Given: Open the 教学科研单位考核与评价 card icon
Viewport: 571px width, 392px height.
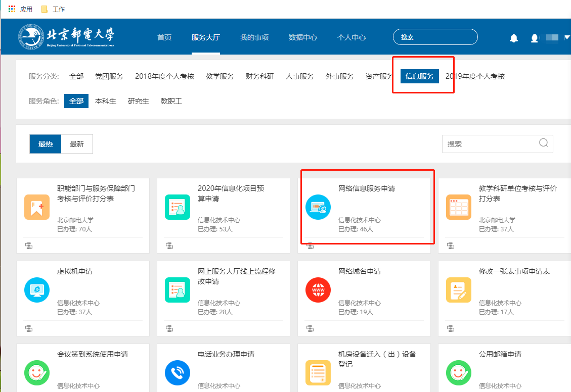Looking at the screenshot, I should pos(459,207).
